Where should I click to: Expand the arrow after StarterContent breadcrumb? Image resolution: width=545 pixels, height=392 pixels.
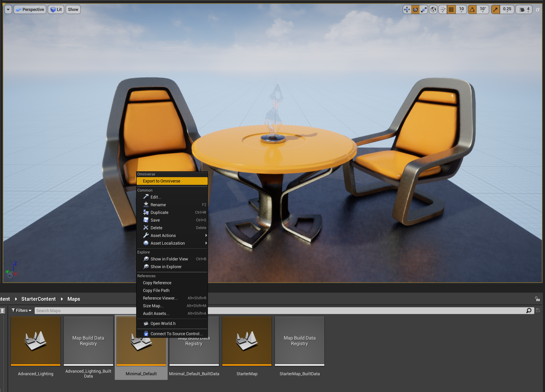62,299
